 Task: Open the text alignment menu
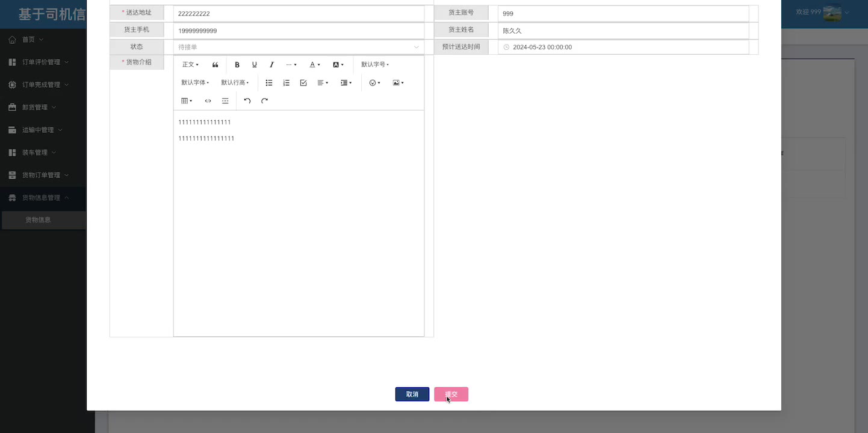point(323,83)
